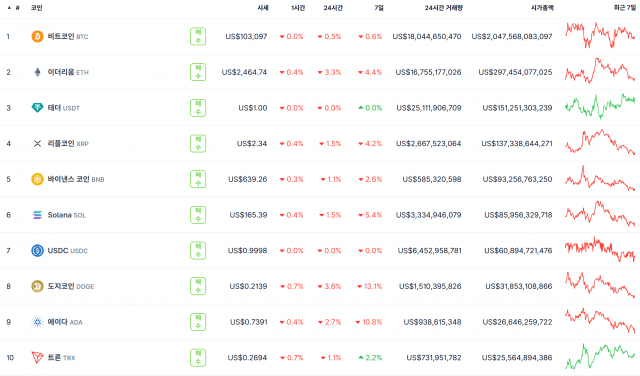Image resolution: width=640 pixels, height=376 pixels.
Task: Click the Tron TRX red logo icon
Action: click(x=37, y=358)
